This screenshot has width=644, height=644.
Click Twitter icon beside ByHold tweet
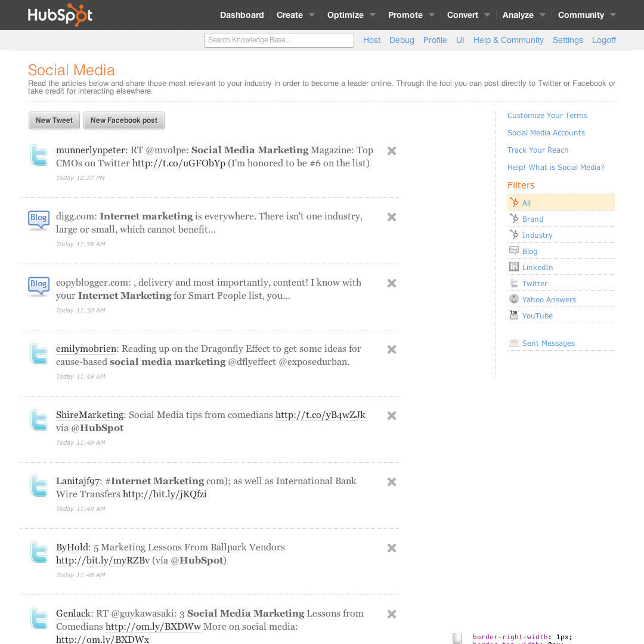[x=39, y=552]
